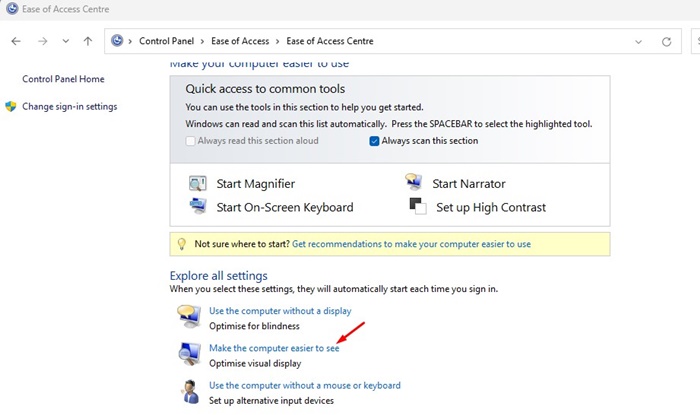Open Use the computer without a display
Viewport: 700px width, 415px height.
(x=280, y=311)
